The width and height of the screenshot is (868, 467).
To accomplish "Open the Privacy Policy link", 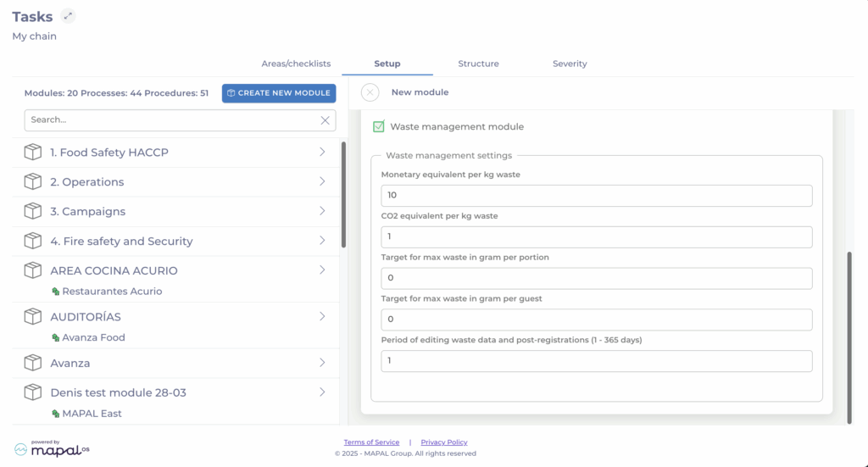I will tap(444, 442).
